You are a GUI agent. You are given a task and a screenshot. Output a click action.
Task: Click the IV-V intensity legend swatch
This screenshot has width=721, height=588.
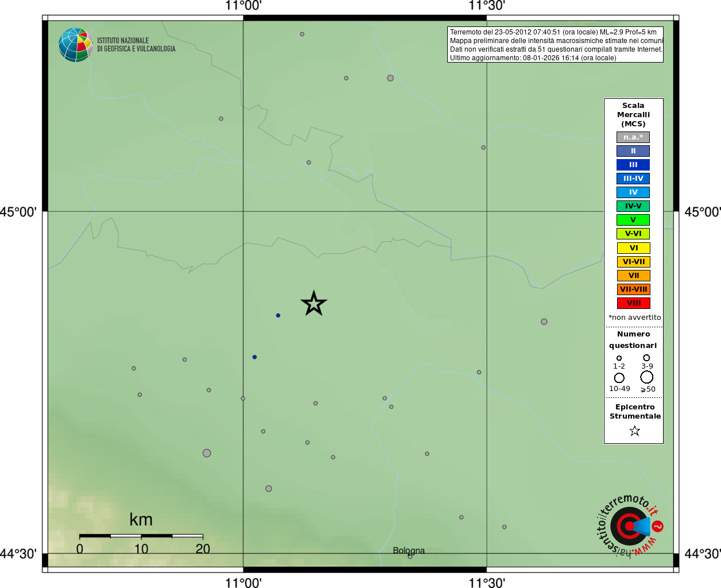(x=633, y=206)
